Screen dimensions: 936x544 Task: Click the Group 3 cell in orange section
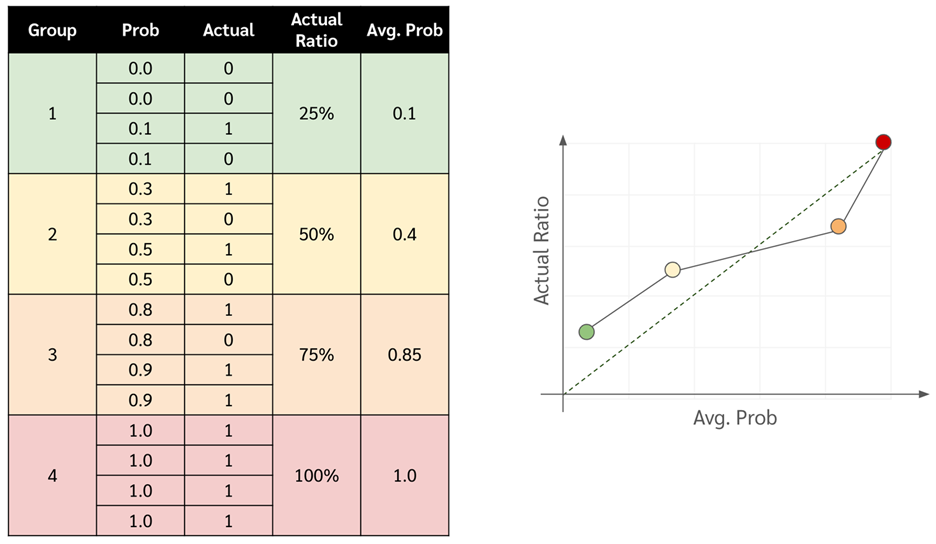click(52, 355)
